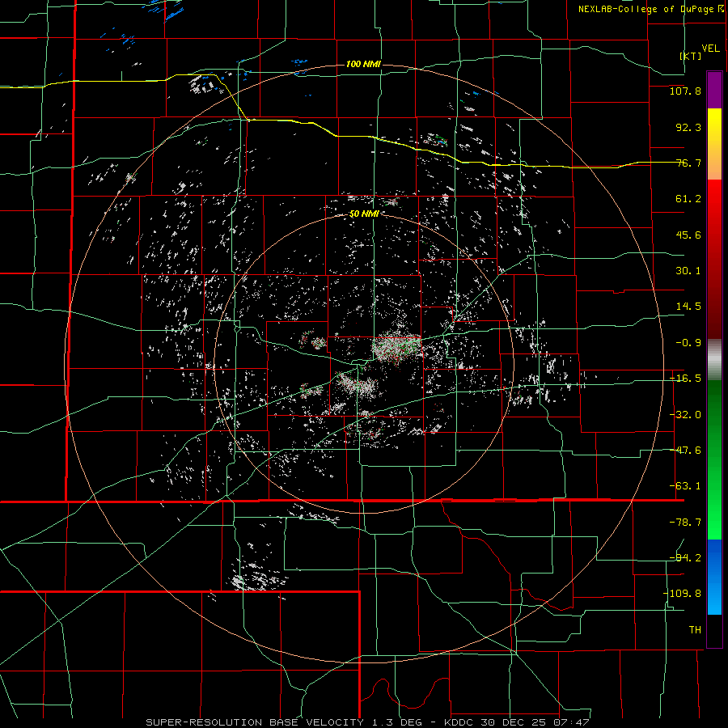This screenshot has width=728, height=728.
Task: Click the 50 NMI range ring label
Action: tap(364, 214)
